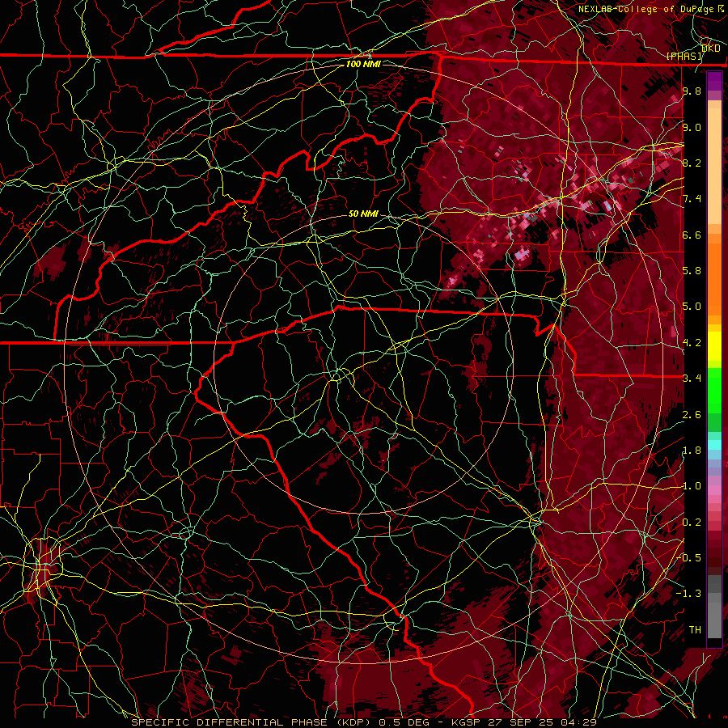Click the 100 NMI range ring label
The width and height of the screenshot is (728, 728).
363,64
